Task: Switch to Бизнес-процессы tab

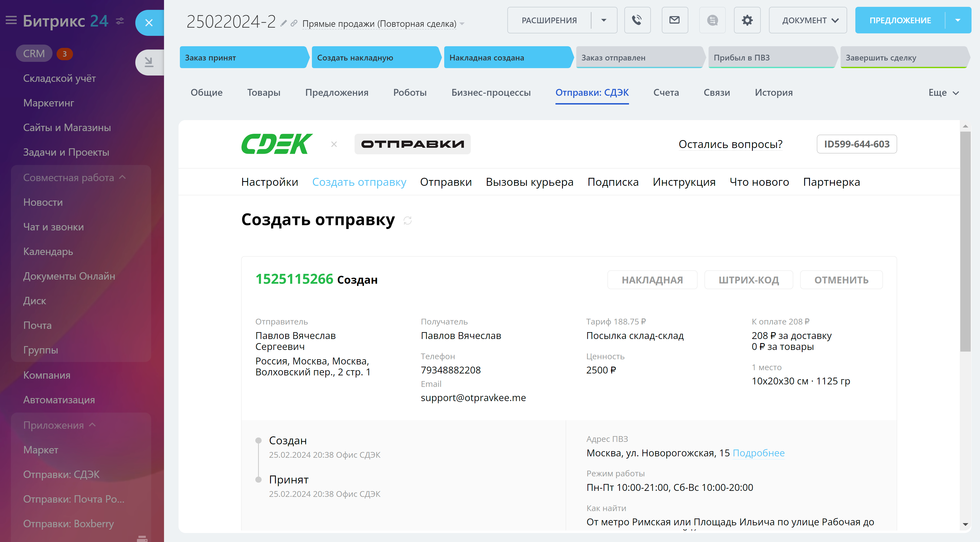Action: pyautogui.click(x=491, y=92)
